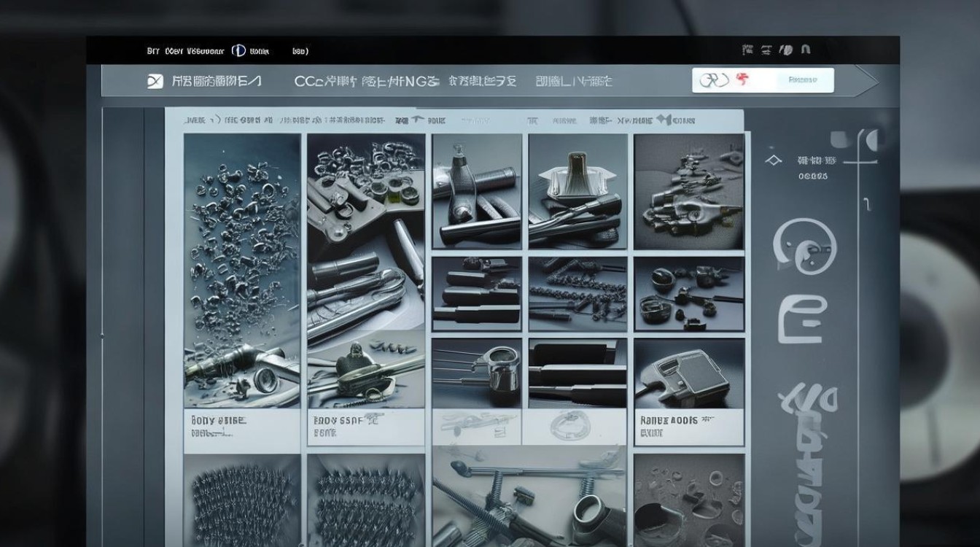Click the small circle icon in the black title strip
This screenshot has width=980, height=547.
(x=238, y=51)
